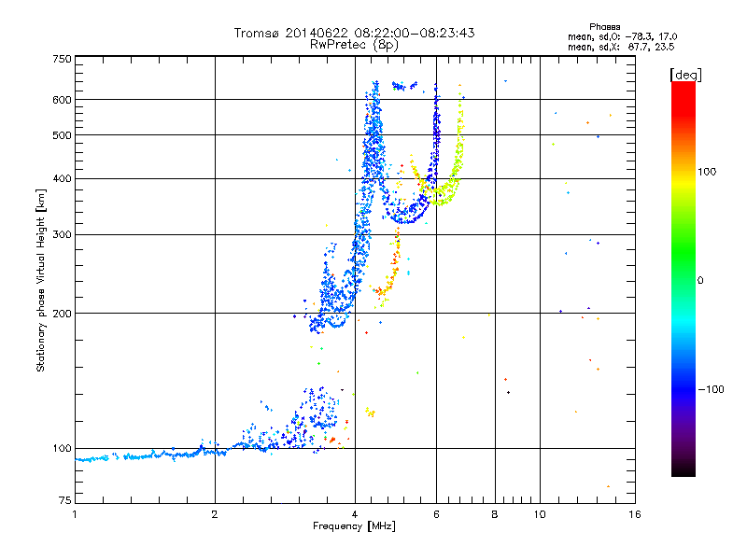Click y-axis tick label "500"
This screenshot has width=747, height=560.
tap(63, 135)
